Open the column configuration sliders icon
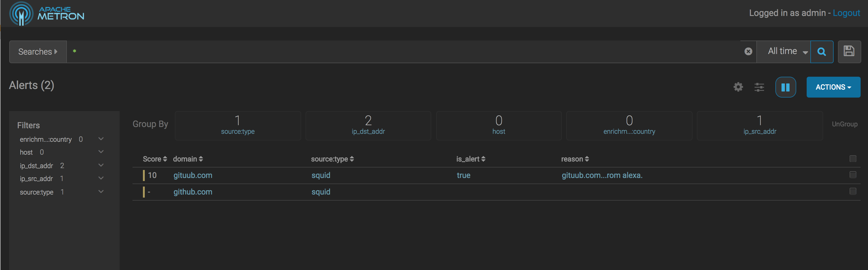The image size is (868, 270). click(x=759, y=87)
